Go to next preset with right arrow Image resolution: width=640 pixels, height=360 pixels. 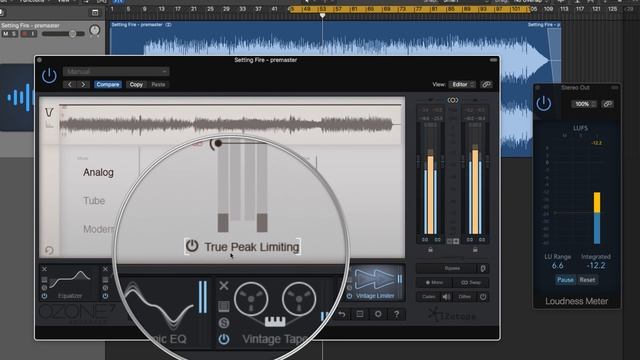pyautogui.click(x=83, y=84)
